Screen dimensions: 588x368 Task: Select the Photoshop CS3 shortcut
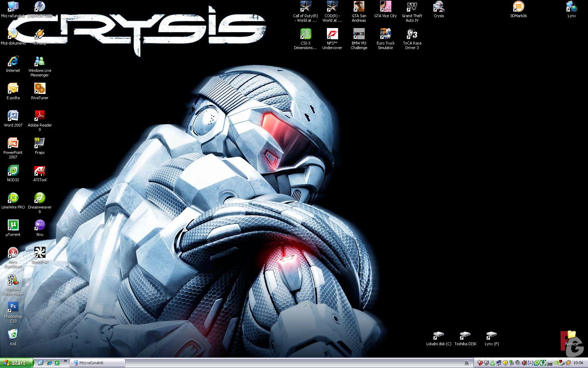click(13, 312)
